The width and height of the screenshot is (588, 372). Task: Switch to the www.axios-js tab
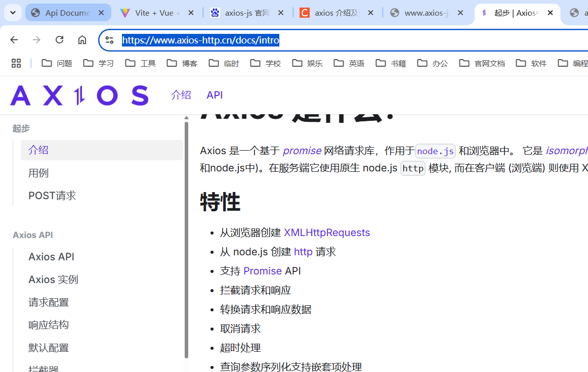[427, 13]
